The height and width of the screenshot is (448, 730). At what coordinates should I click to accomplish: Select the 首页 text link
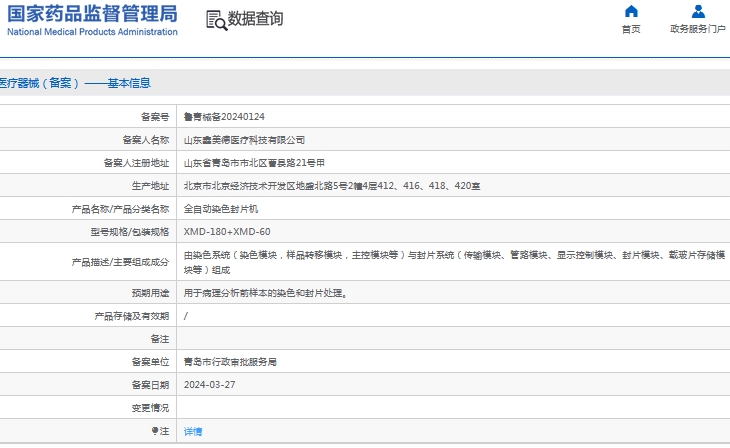click(631, 29)
